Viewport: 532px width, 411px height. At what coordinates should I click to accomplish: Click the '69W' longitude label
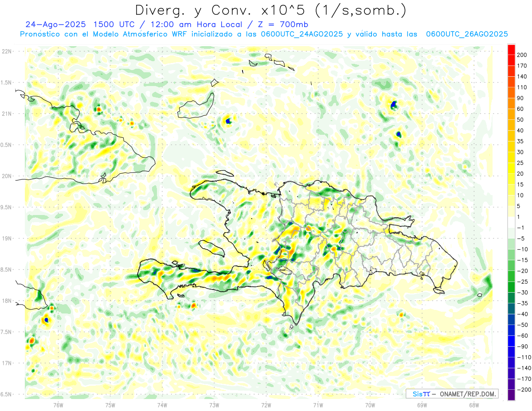422,405
